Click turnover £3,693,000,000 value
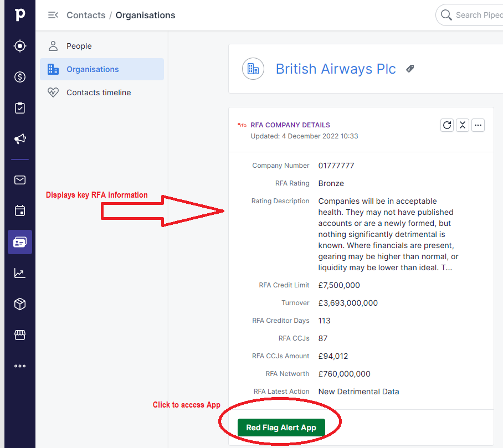This screenshot has height=448, width=503. tap(348, 303)
